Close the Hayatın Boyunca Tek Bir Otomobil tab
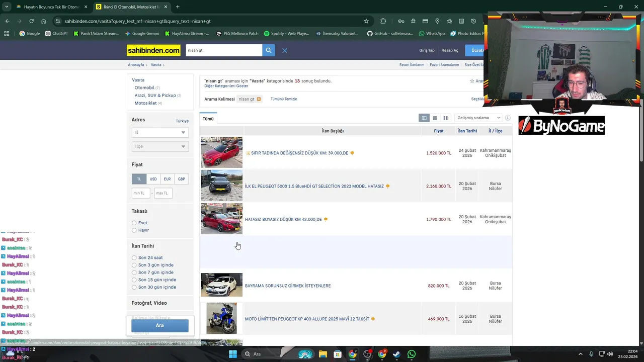The width and height of the screenshot is (644, 362). (86, 7)
